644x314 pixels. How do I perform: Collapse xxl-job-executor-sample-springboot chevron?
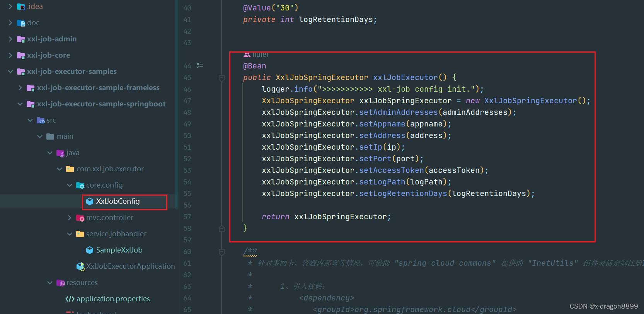[20, 104]
